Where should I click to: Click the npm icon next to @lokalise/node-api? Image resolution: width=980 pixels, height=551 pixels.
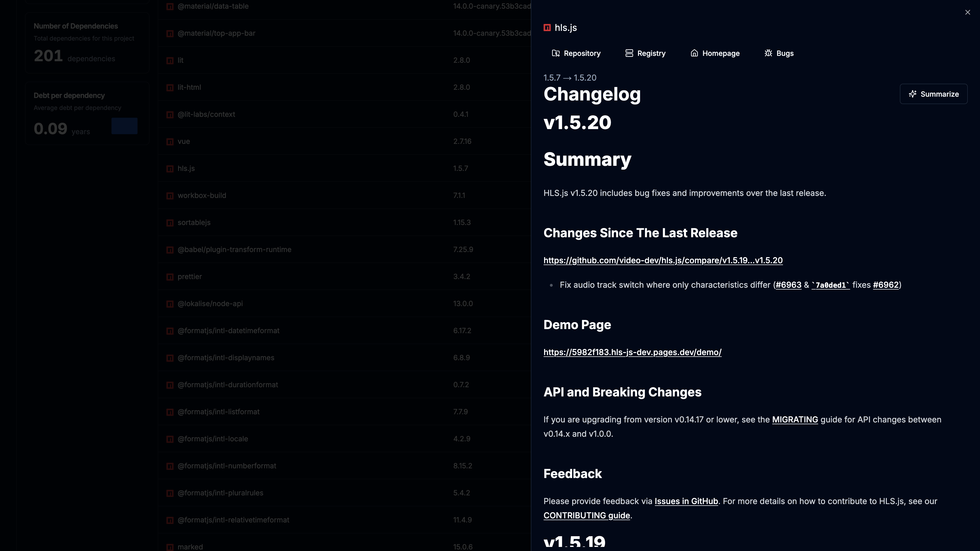click(170, 304)
